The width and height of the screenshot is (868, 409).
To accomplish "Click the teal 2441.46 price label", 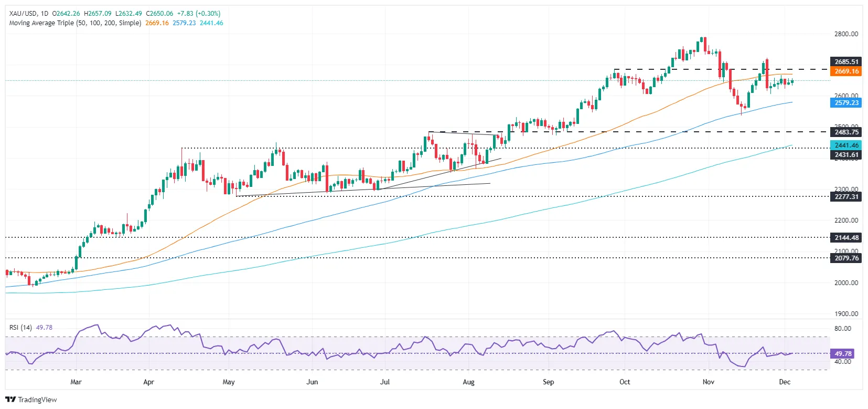I will pos(846,145).
